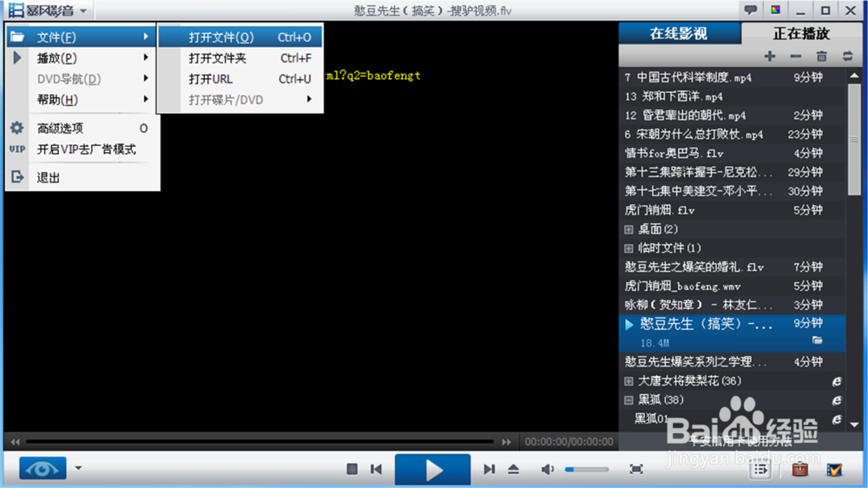Viewport: 868px width, 488px height.
Task: Click the playlist scrollbar up arrow
Action: 855,76
